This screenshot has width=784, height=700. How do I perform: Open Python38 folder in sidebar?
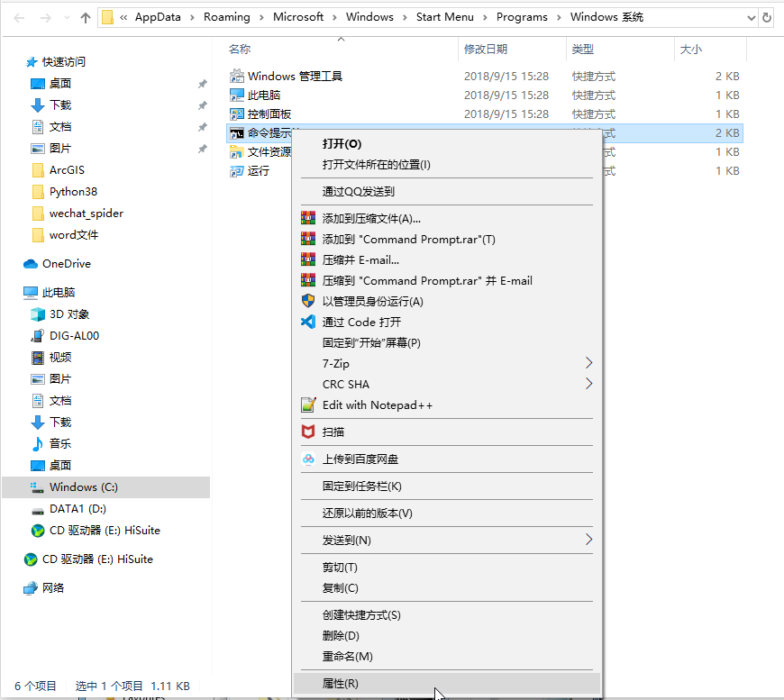[73, 192]
